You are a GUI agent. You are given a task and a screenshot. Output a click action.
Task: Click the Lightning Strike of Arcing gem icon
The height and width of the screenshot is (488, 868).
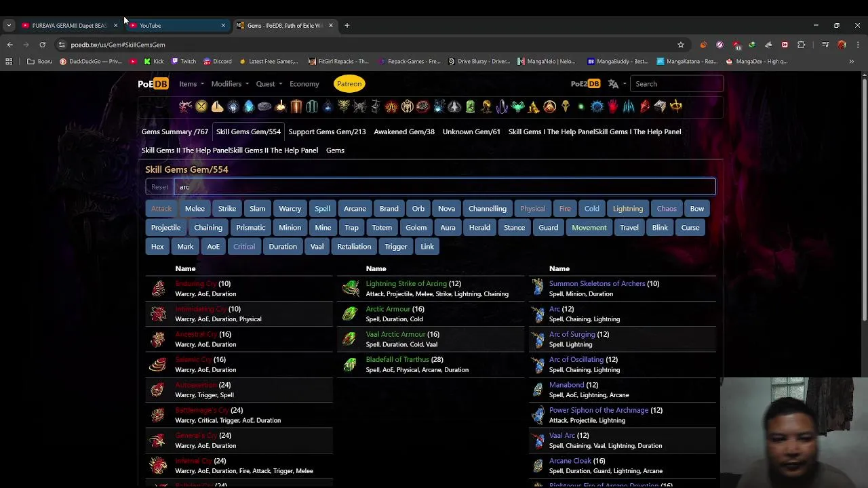pyautogui.click(x=350, y=289)
